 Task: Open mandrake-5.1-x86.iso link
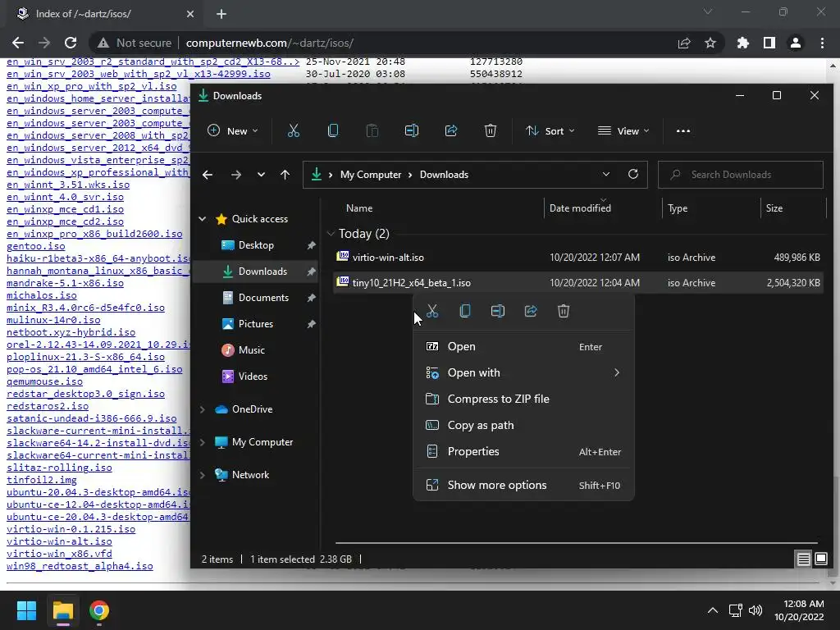tap(65, 283)
